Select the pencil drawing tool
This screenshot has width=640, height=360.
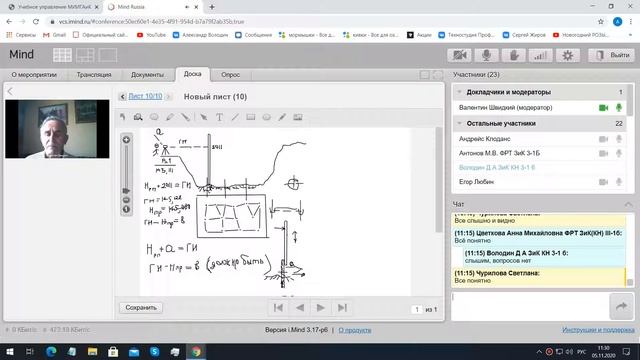170,117
